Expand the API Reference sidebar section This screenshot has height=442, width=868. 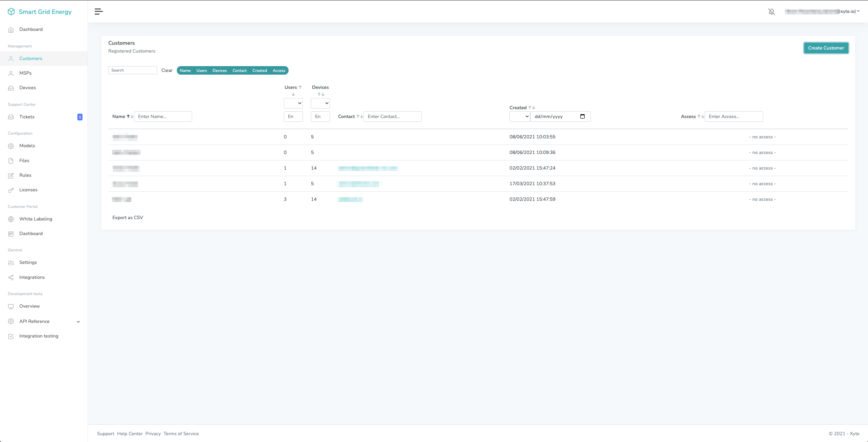78,322
